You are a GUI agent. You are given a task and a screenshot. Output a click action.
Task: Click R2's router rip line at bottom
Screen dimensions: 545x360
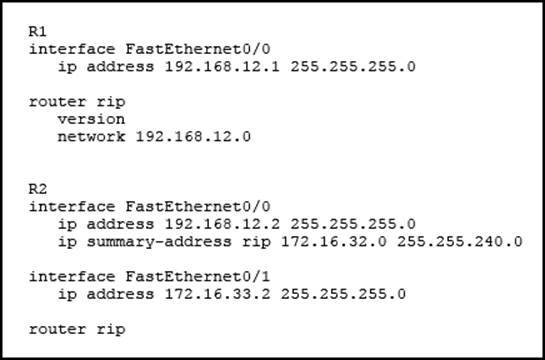[77, 329]
